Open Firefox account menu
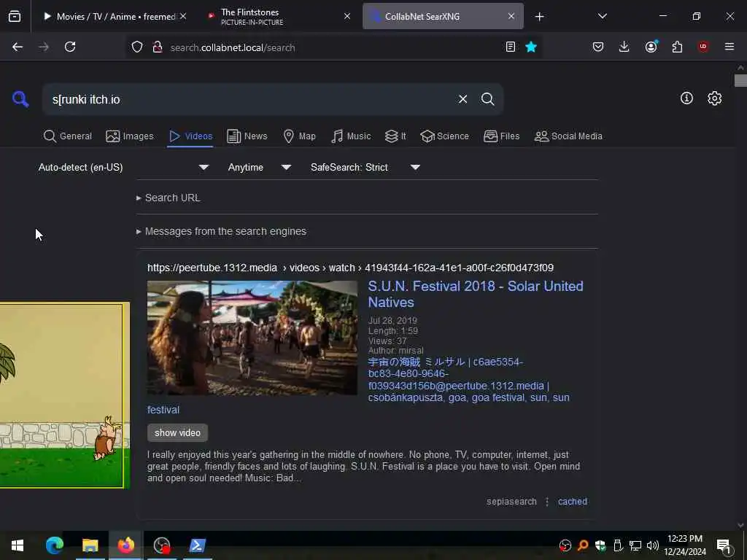The height and width of the screenshot is (560, 747). pyautogui.click(x=651, y=47)
